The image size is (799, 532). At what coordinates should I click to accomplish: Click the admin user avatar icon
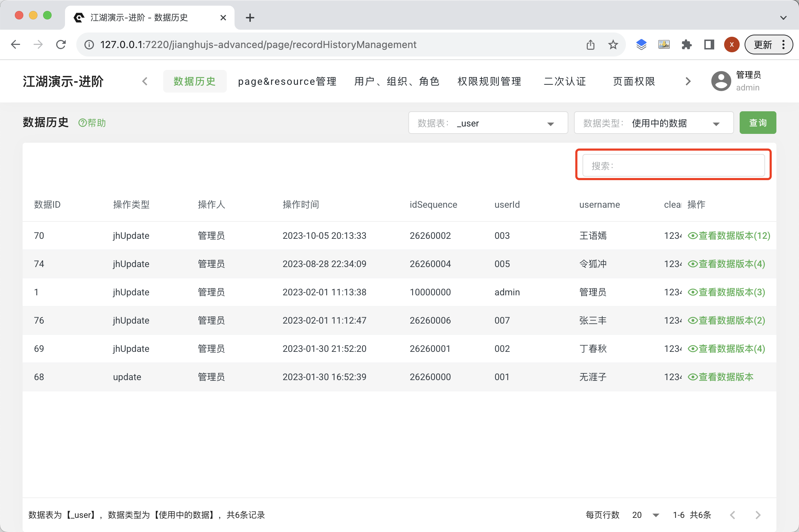pyautogui.click(x=721, y=81)
